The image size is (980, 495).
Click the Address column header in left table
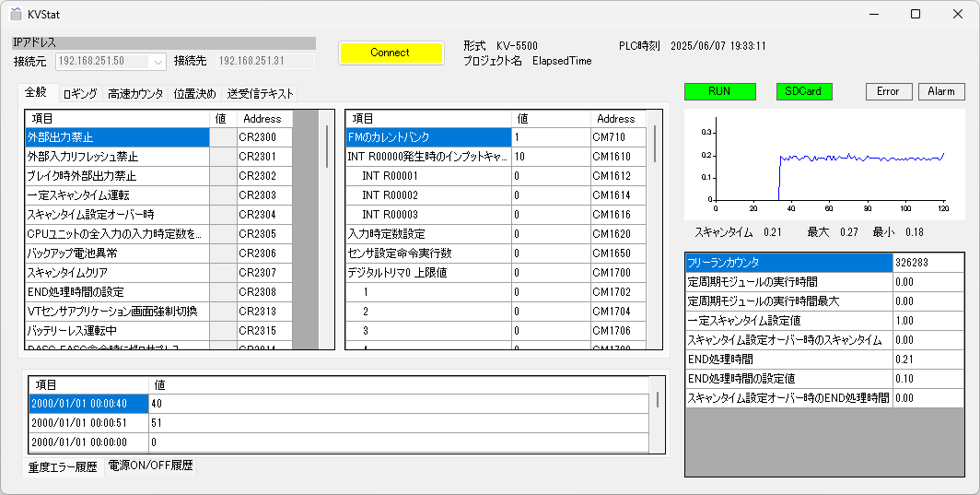(262, 119)
